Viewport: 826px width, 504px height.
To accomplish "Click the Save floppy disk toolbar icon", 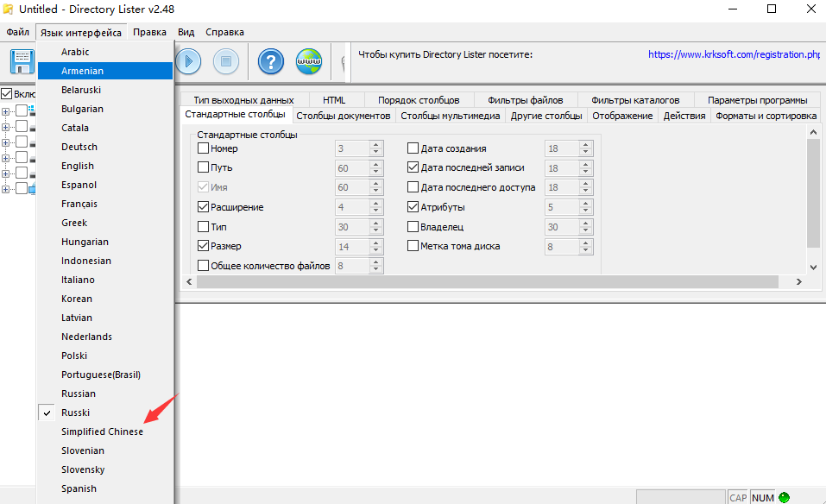I will (x=21, y=62).
